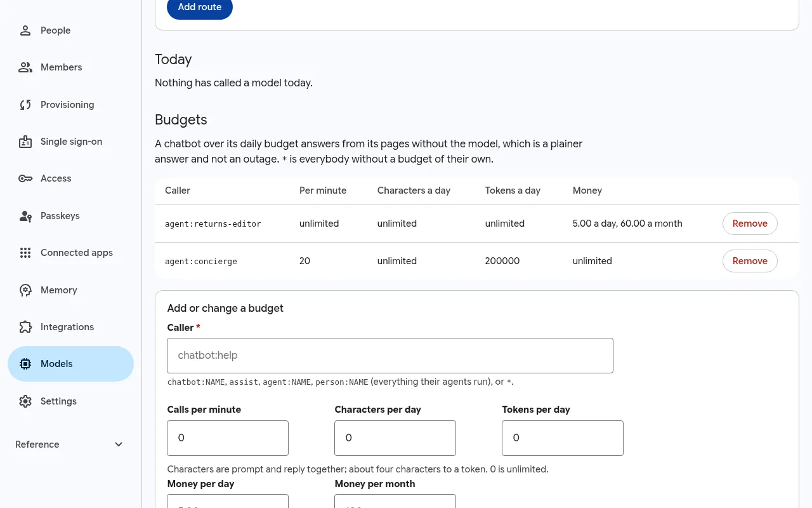Viewport: 812px width, 508px height.
Task: Click the Memory head icon
Action: [x=25, y=290]
